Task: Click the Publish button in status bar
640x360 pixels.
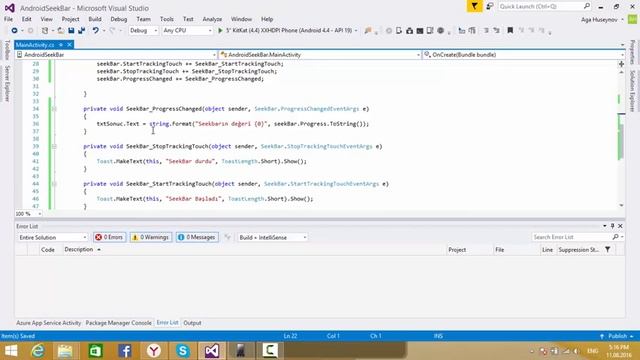Action: pyautogui.click(x=617, y=336)
